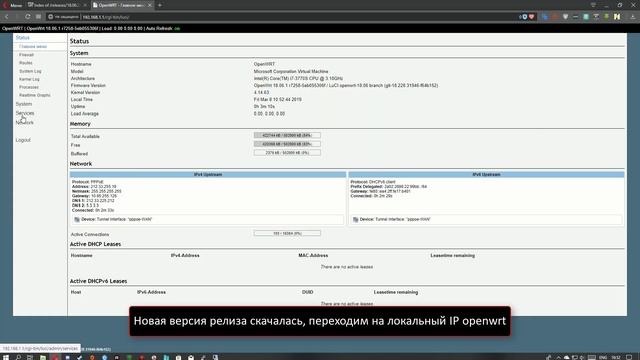Select the MAC-Address column header
Image resolution: width=640 pixels, height=360 pixels.
pos(313,256)
